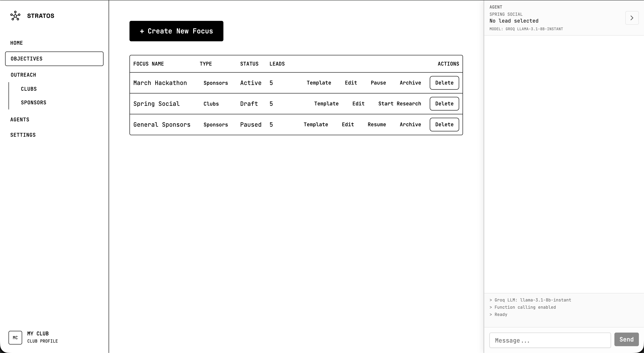The height and width of the screenshot is (353, 644).
Task: Expand the Outreach sidebar section
Action: pyautogui.click(x=23, y=75)
